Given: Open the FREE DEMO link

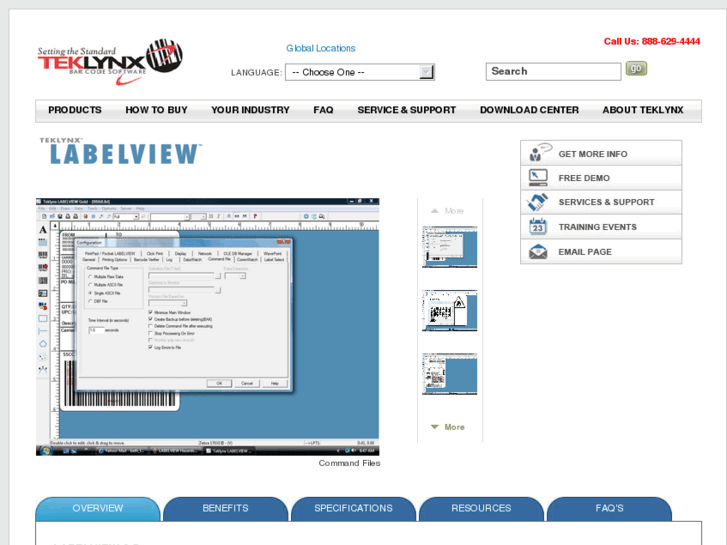Looking at the screenshot, I should [x=584, y=178].
